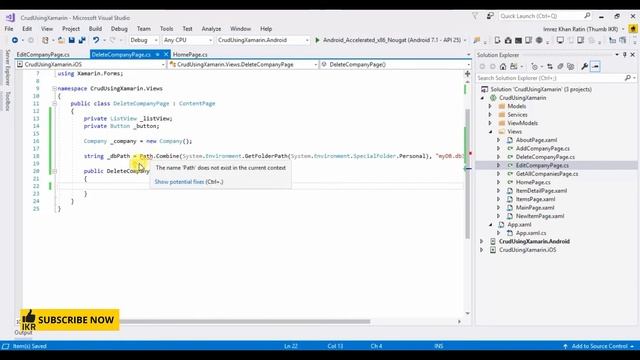Click the split editor icon above the scrollbar
The height and width of the screenshot is (360, 640).
[x=467, y=73]
